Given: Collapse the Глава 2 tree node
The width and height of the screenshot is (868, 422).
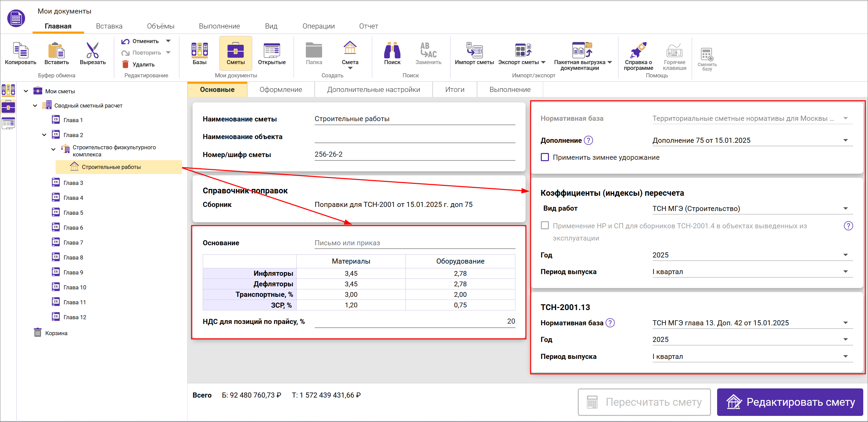Looking at the screenshot, I should pos(44,135).
